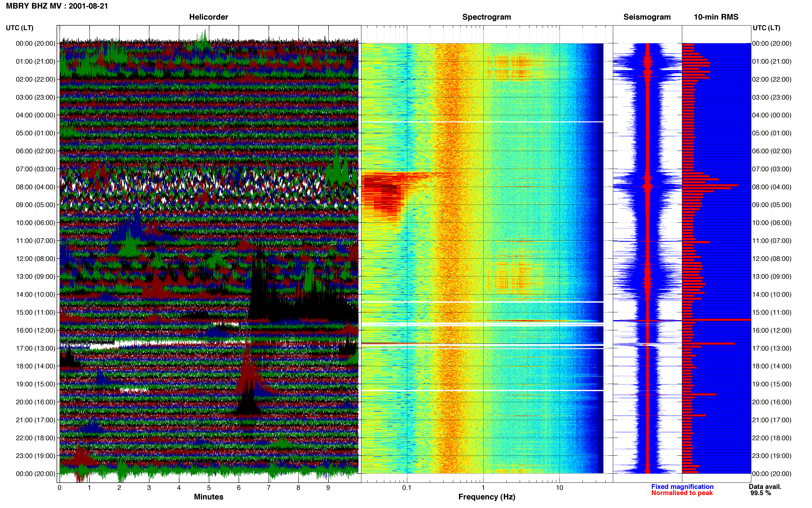
Task: Click the 'Spectrogram' panel heading
Action: pyautogui.click(x=487, y=17)
